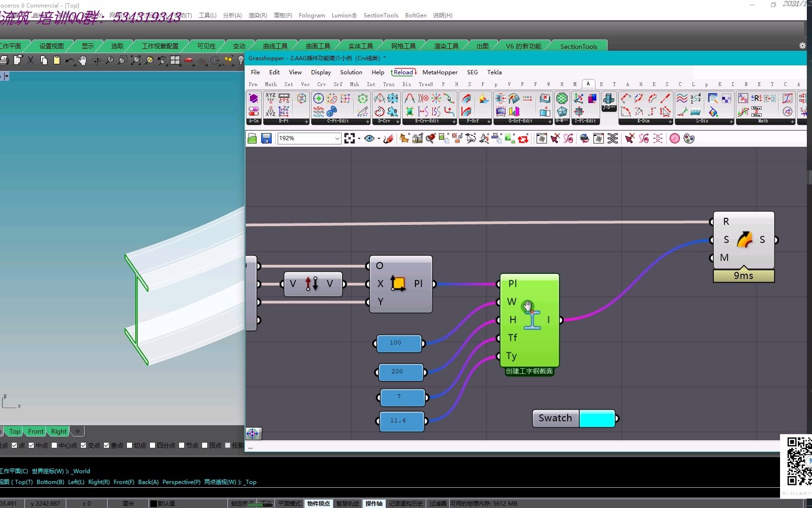Screen dimensions: 812x508
Task: Open the zoom extents dropdown arrow
Action: coord(359,138)
